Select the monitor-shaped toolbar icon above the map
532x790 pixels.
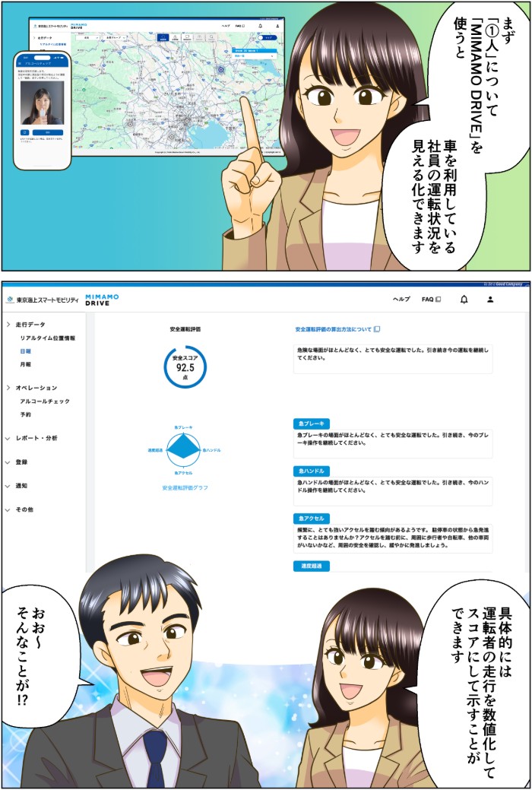[x=188, y=37]
